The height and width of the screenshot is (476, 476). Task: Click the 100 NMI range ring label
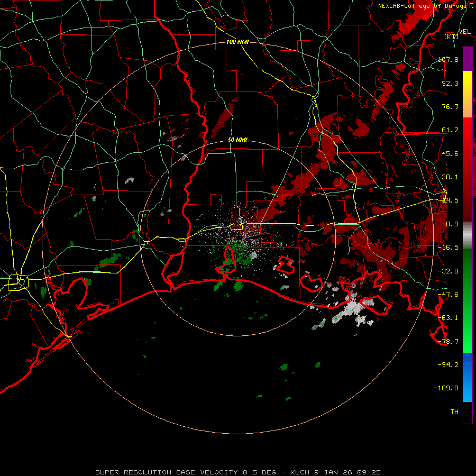pos(237,42)
